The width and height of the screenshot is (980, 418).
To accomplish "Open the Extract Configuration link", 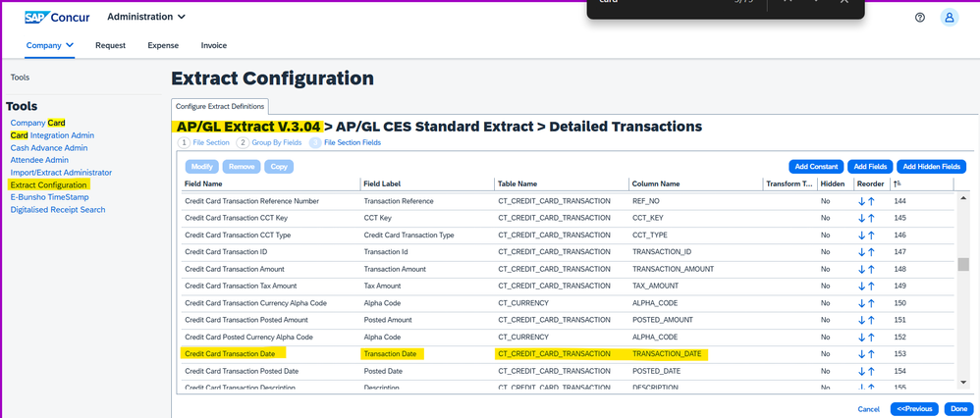I will 49,184.
